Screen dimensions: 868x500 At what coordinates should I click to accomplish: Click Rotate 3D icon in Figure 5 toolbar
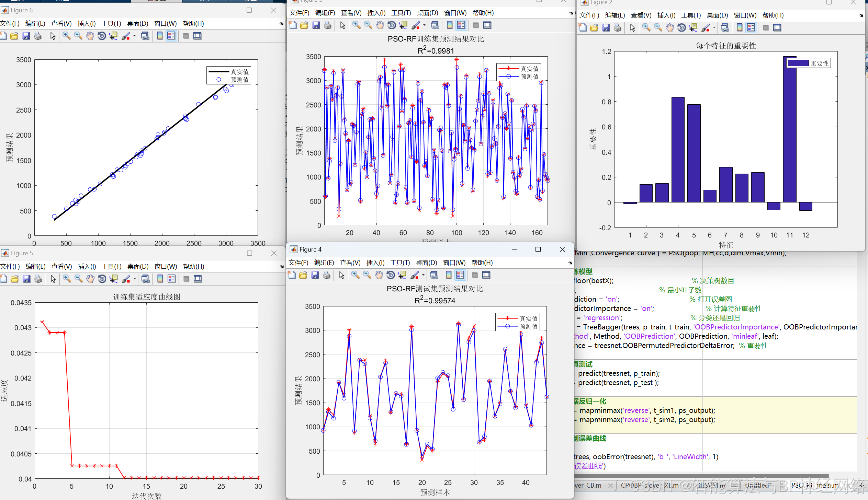click(x=102, y=279)
